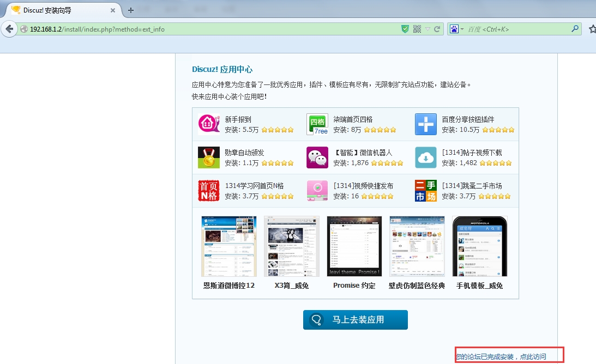596x364 pixels.
Task: Focus the 百度 search input box
Action: tap(517, 29)
